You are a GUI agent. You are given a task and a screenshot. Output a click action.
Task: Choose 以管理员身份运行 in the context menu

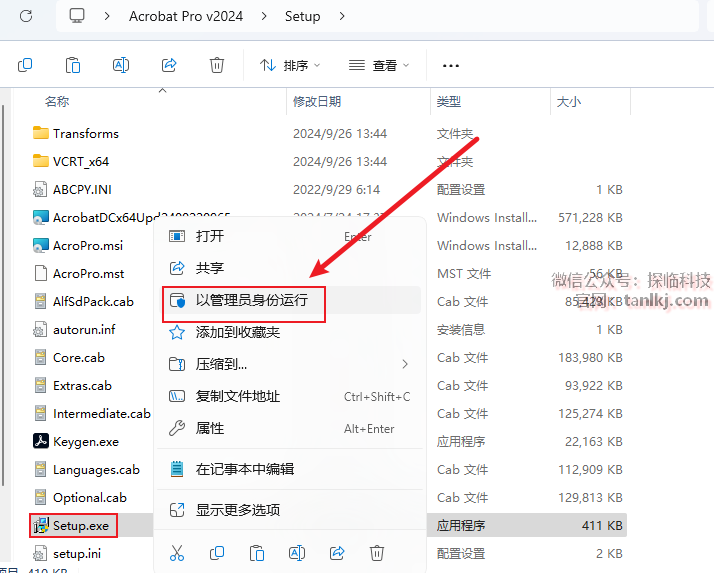click(290, 300)
